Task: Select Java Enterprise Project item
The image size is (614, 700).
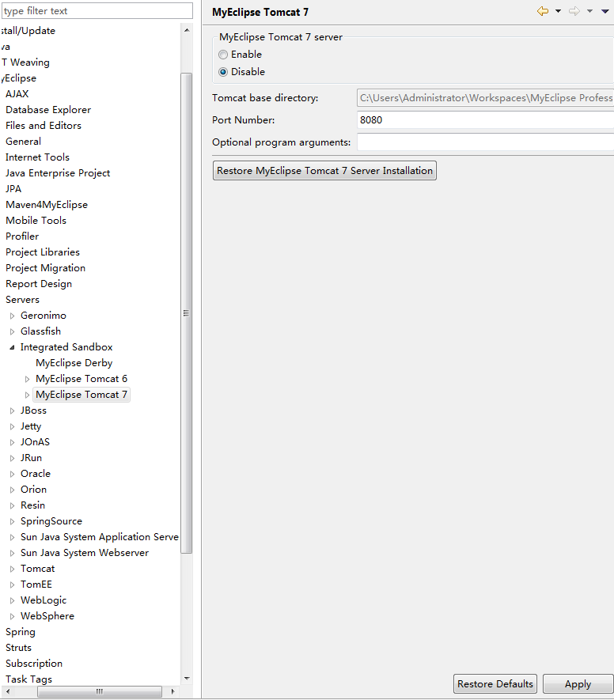Action: [x=58, y=173]
